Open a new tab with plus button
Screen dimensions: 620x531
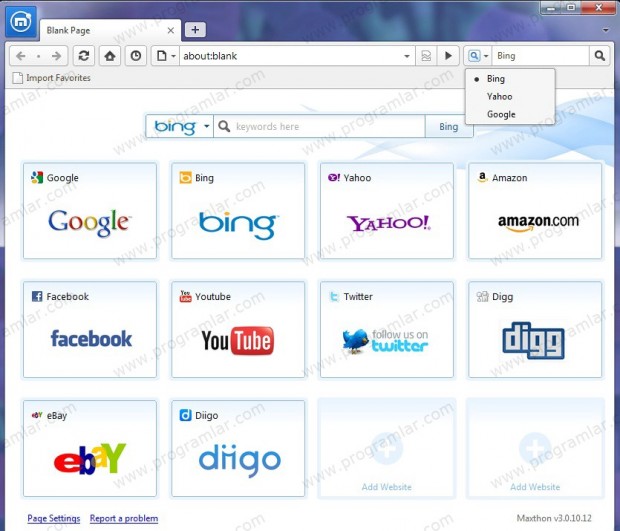pyautogui.click(x=195, y=30)
